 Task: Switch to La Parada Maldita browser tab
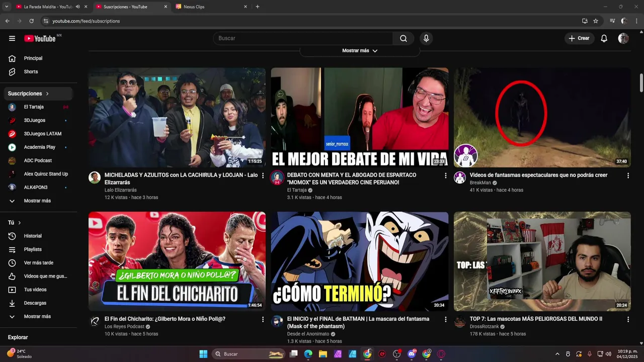48,7
